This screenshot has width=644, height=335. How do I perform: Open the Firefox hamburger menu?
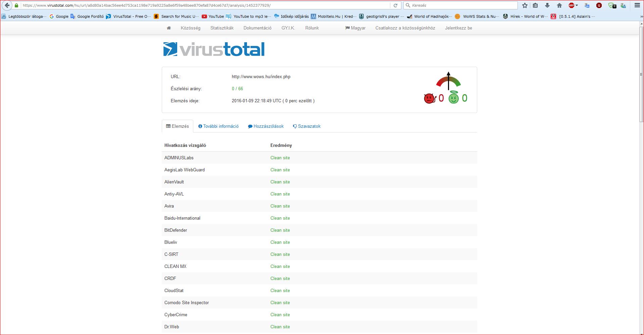[637, 5]
